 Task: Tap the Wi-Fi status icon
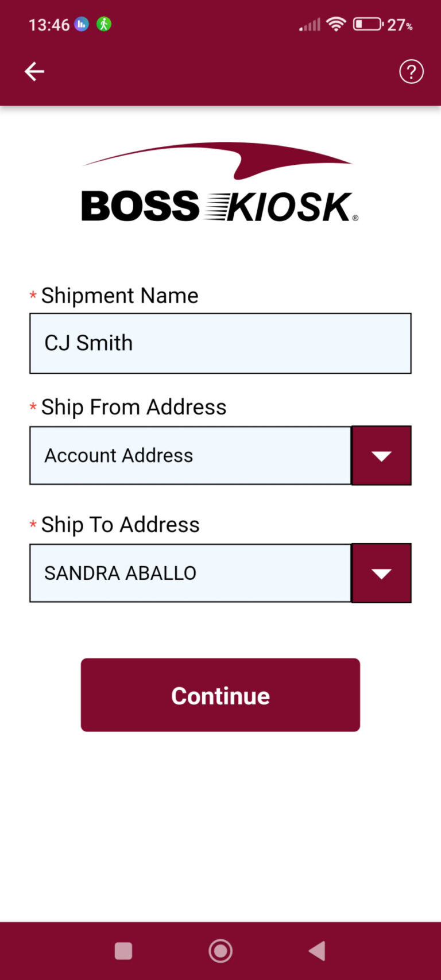coord(336,24)
